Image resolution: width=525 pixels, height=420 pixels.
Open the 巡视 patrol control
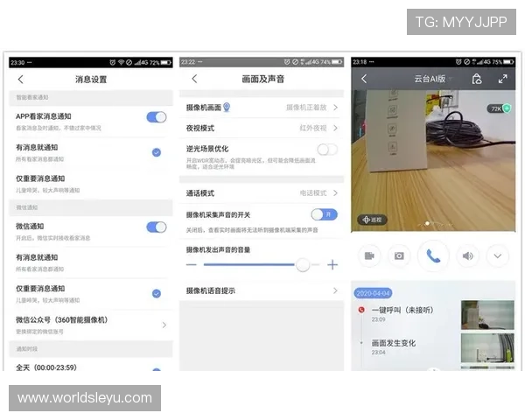[372, 220]
